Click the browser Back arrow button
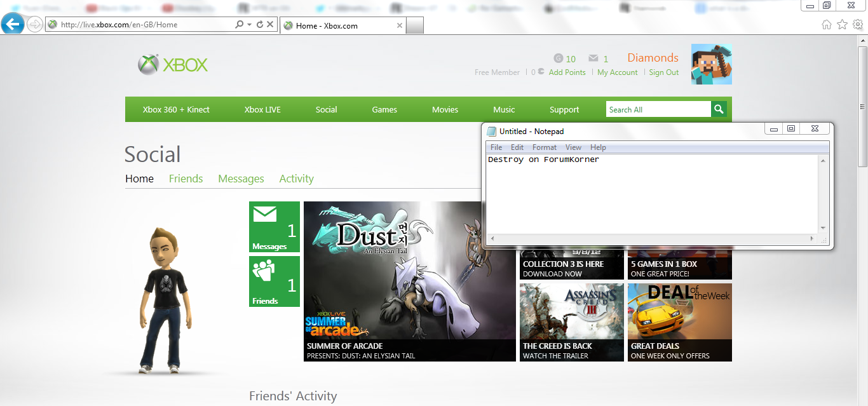 (x=12, y=24)
